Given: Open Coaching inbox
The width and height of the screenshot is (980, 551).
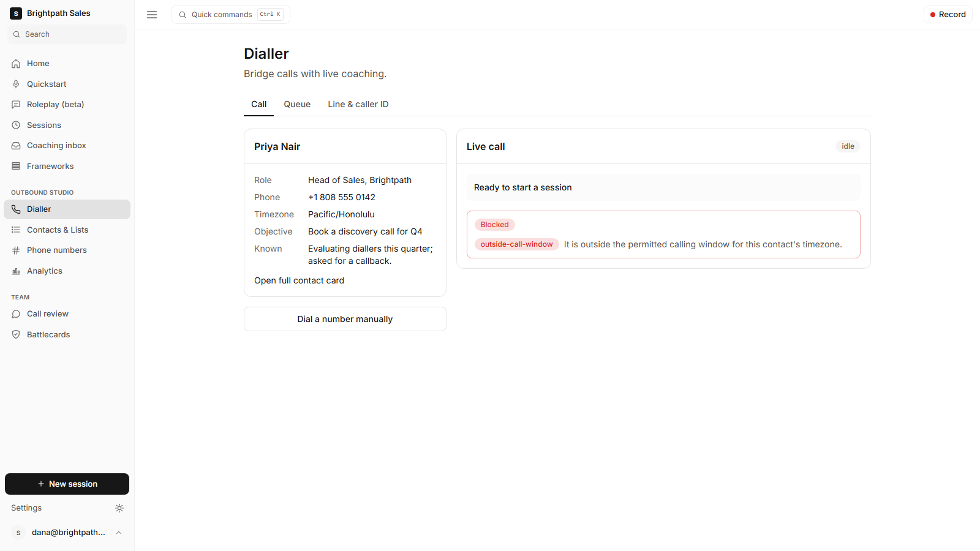Looking at the screenshot, I should click(x=67, y=146).
